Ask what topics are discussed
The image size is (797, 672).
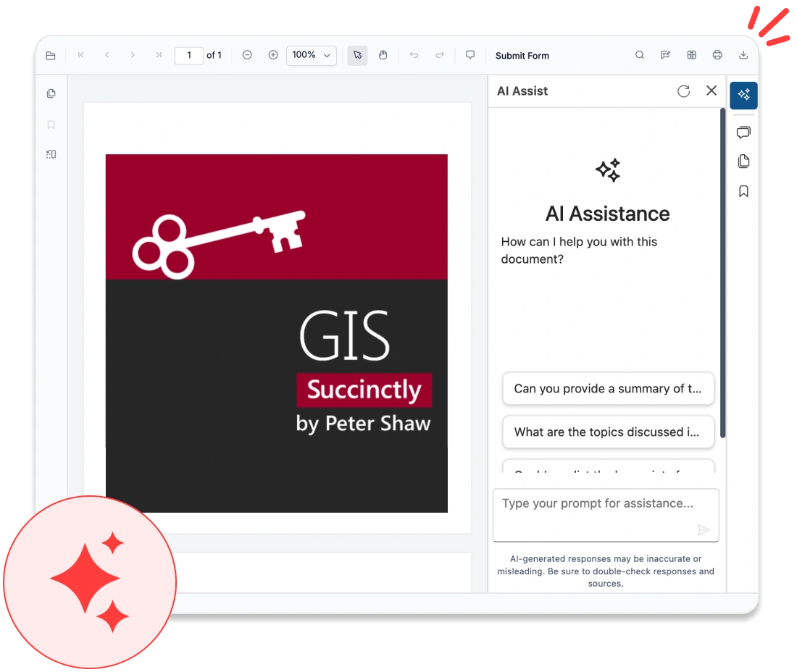(x=608, y=432)
